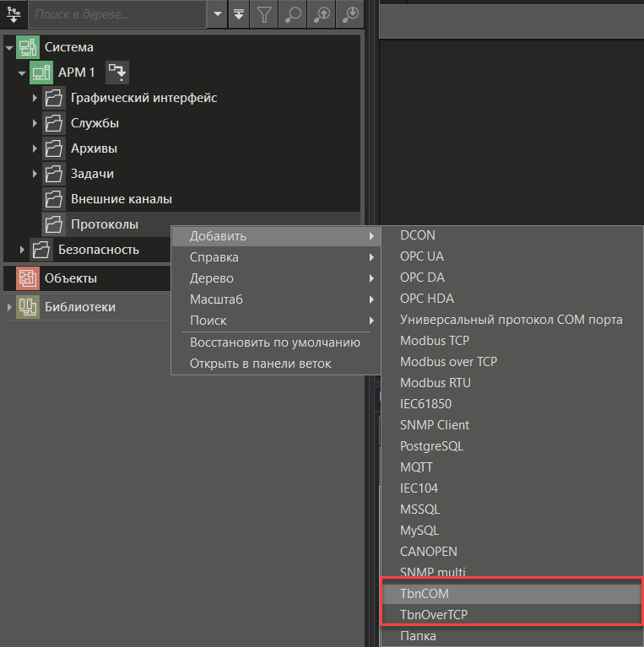
Task: Click the red Объекты panel icon
Action: pos(28,278)
